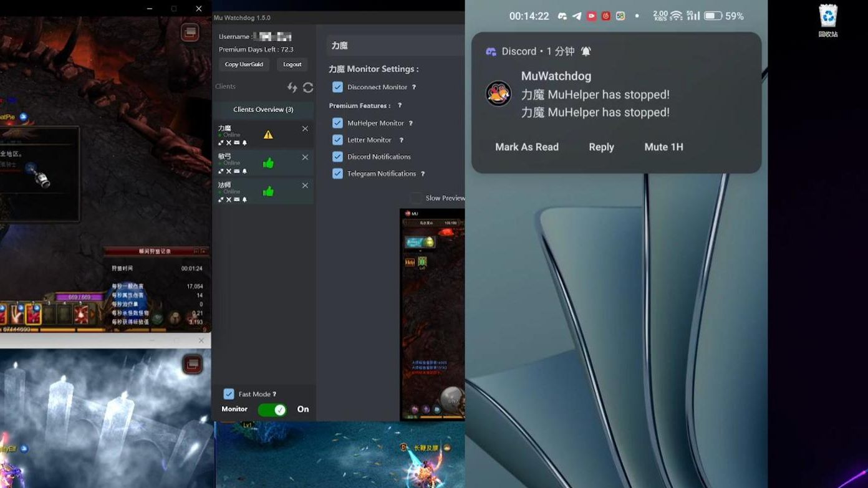Click the help mark next to Premium Features
868x488 pixels.
(400, 106)
